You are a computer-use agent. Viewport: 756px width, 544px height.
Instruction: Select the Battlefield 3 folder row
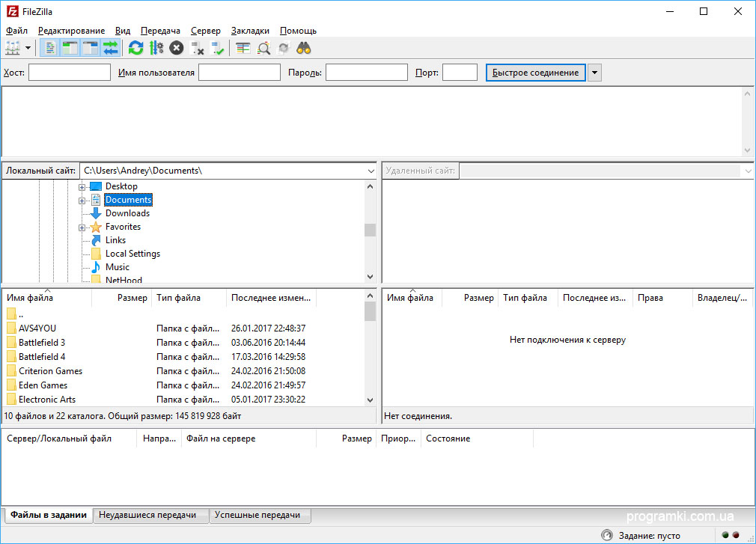point(183,343)
